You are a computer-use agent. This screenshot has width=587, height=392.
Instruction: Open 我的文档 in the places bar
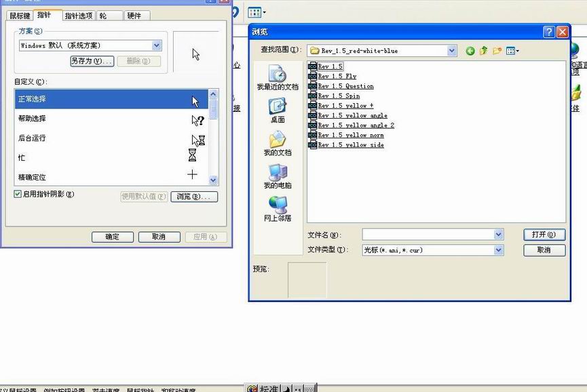point(278,144)
